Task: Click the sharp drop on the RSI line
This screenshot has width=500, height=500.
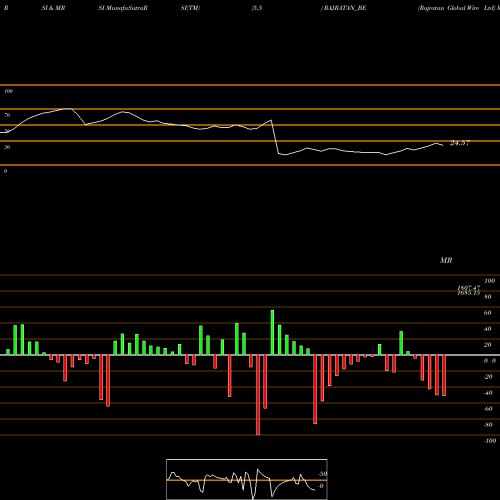Action: pyautogui.click(x=275, y=137)
